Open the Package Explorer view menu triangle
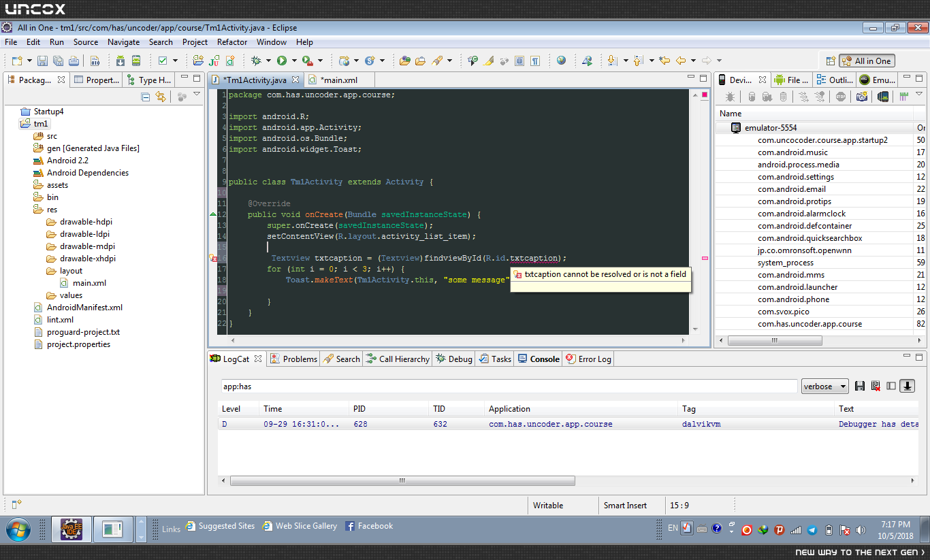Image resolution: width=930 pixels, height=560 pixels. [x=197, y=95]
